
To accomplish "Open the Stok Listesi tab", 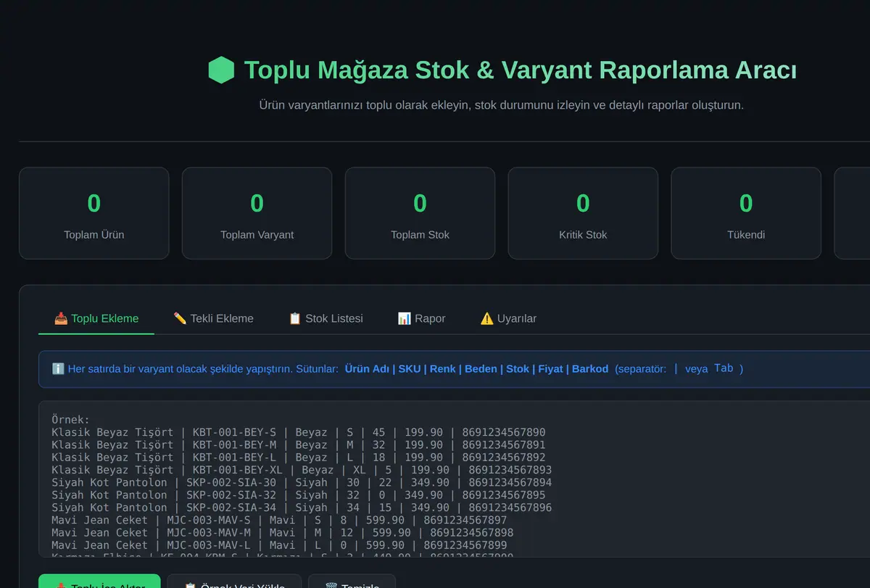I will (326, 318).
